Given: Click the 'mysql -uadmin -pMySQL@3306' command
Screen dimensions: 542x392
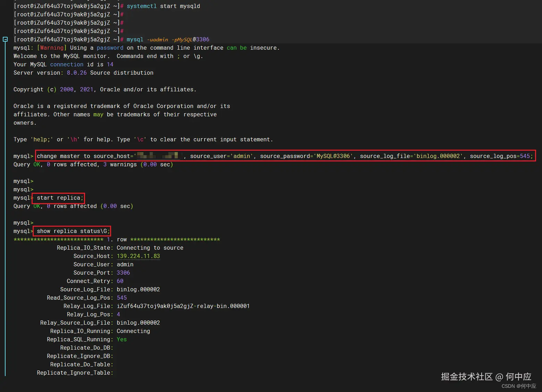Looking at the screenshot, I should (x=168, y=40).
